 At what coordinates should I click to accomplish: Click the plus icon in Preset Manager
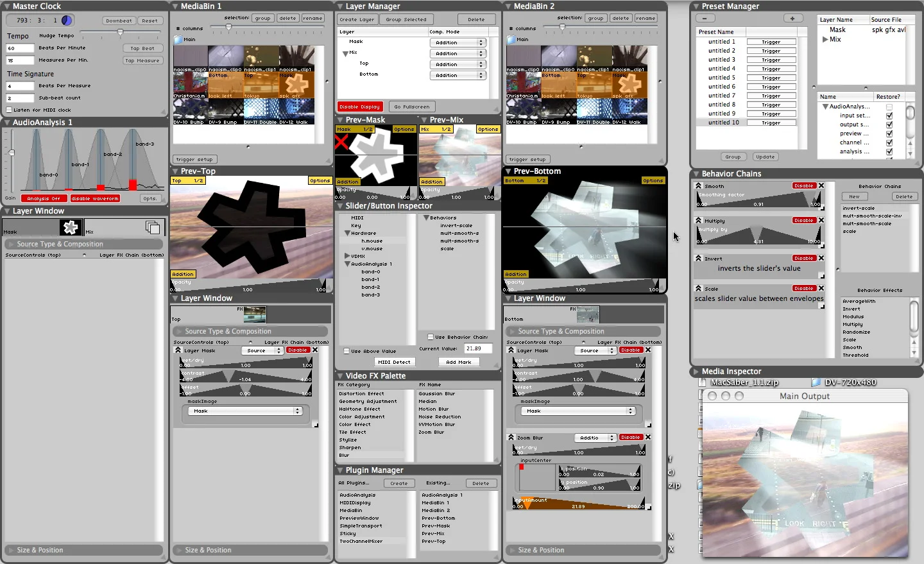coord(794,18)
